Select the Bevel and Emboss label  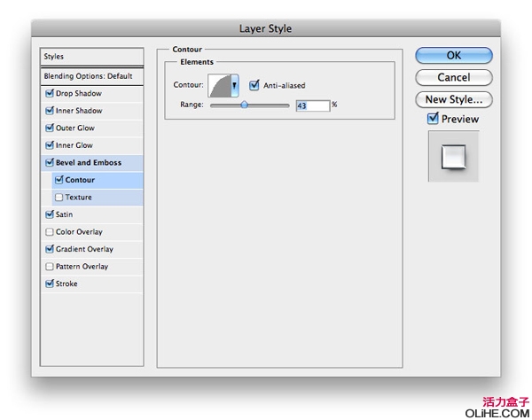click(x=89, y=162)
